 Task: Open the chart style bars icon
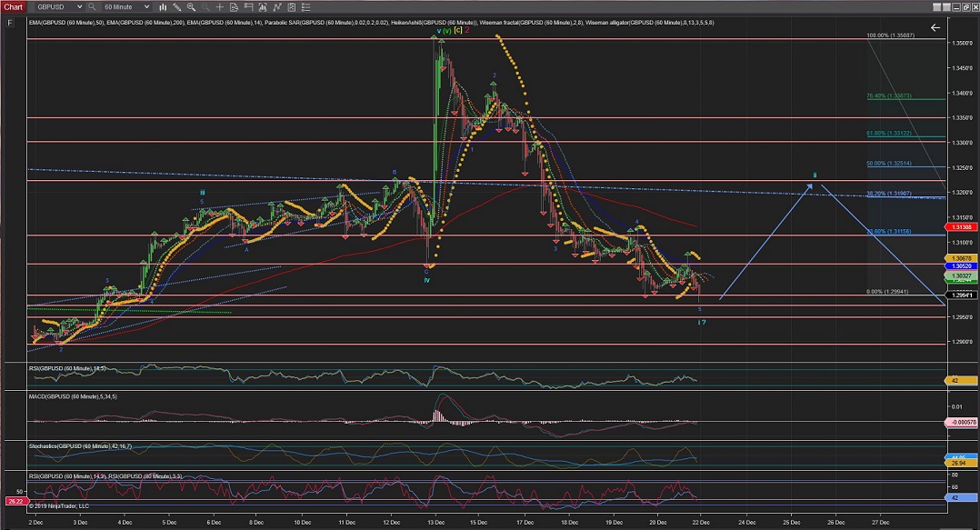point(163,7)
